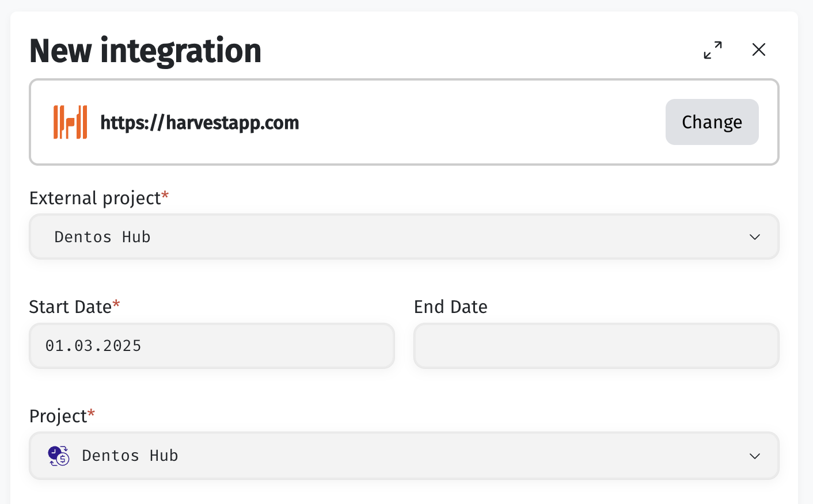Click the https://harvestapp.com URL text

pos(200,123)
